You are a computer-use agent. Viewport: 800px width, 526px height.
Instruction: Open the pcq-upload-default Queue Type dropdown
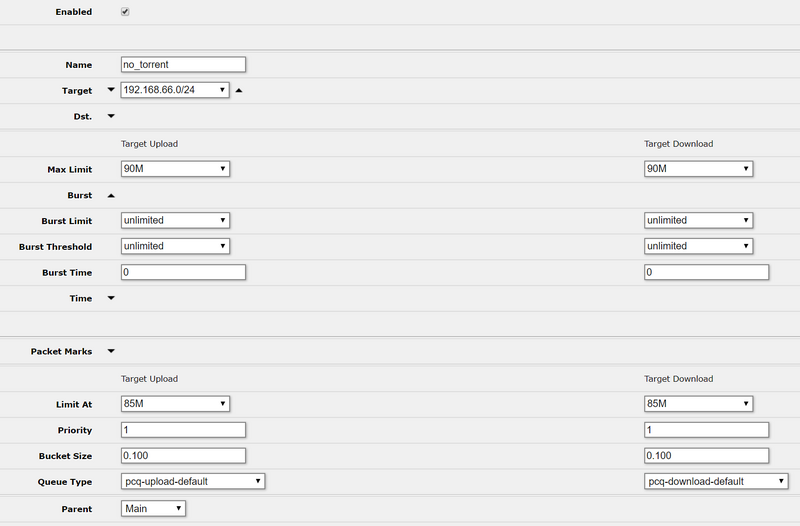193,481
